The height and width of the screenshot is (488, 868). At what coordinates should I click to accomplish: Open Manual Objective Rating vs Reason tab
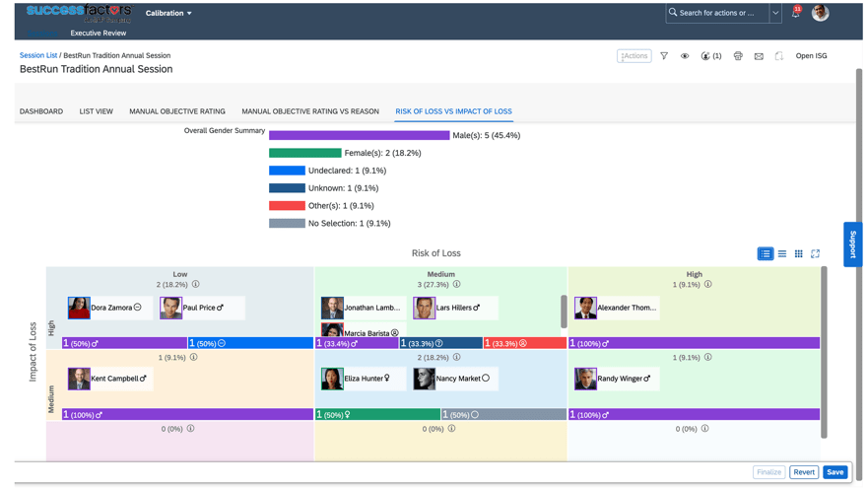click(x=310, y=111)
